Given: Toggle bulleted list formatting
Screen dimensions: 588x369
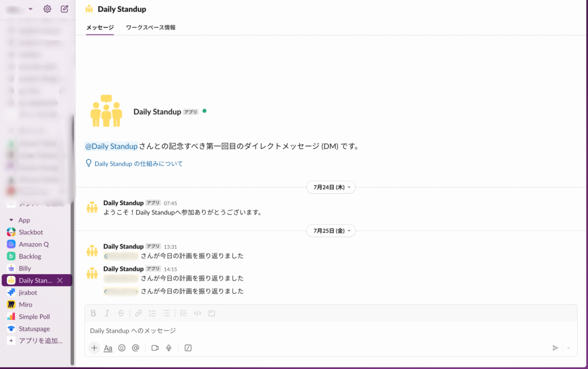Looking at the screenshot, I should 166,313.
